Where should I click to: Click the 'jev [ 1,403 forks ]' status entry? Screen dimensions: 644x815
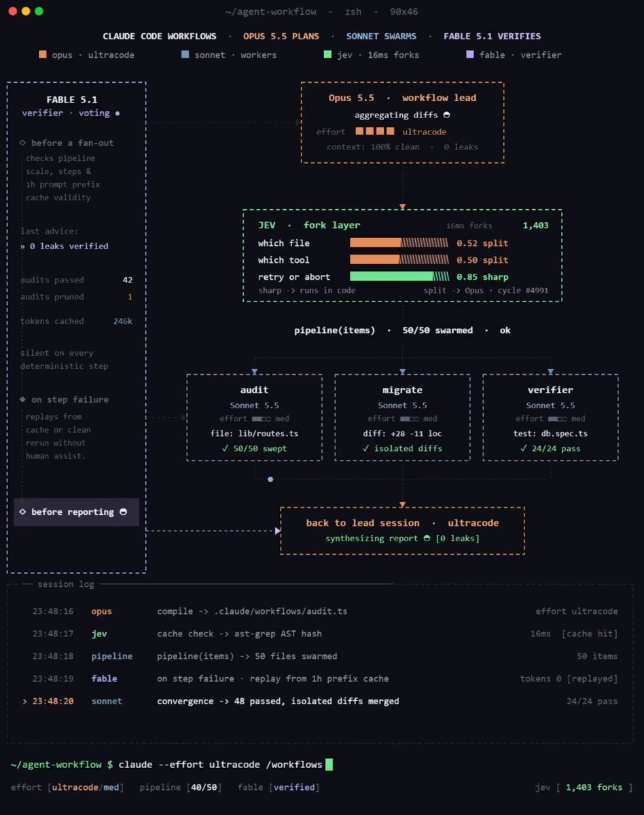[x=584, y=787]
